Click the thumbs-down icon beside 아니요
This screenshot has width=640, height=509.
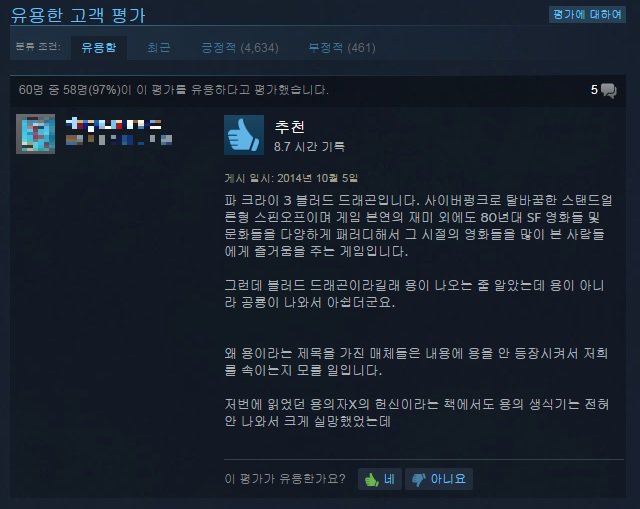point(418,479)
